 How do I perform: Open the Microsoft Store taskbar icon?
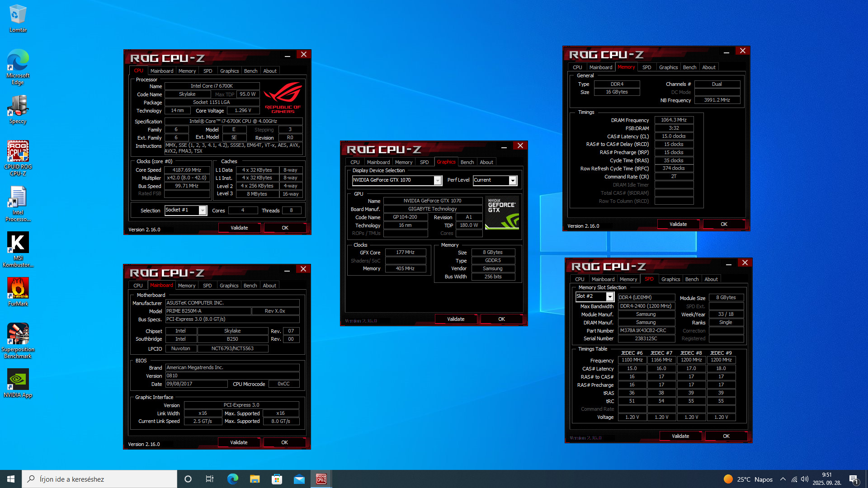click(x=277, y=479)
